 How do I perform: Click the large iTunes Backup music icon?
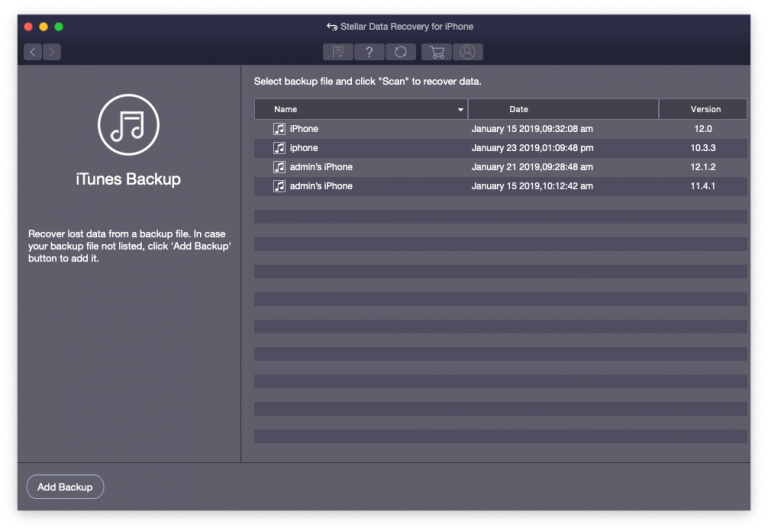click(128, 125)
